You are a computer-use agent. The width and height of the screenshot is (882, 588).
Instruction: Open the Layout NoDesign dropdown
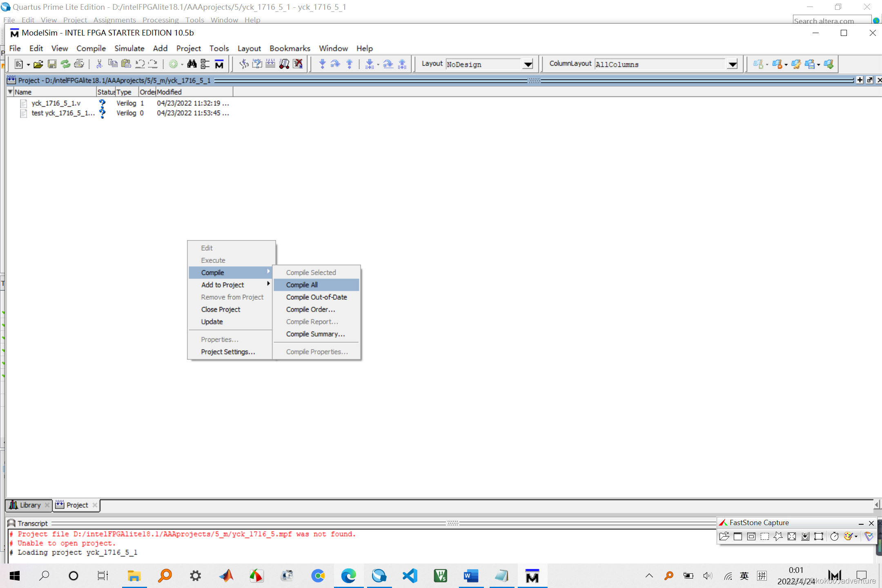click(x=528, y=64)
